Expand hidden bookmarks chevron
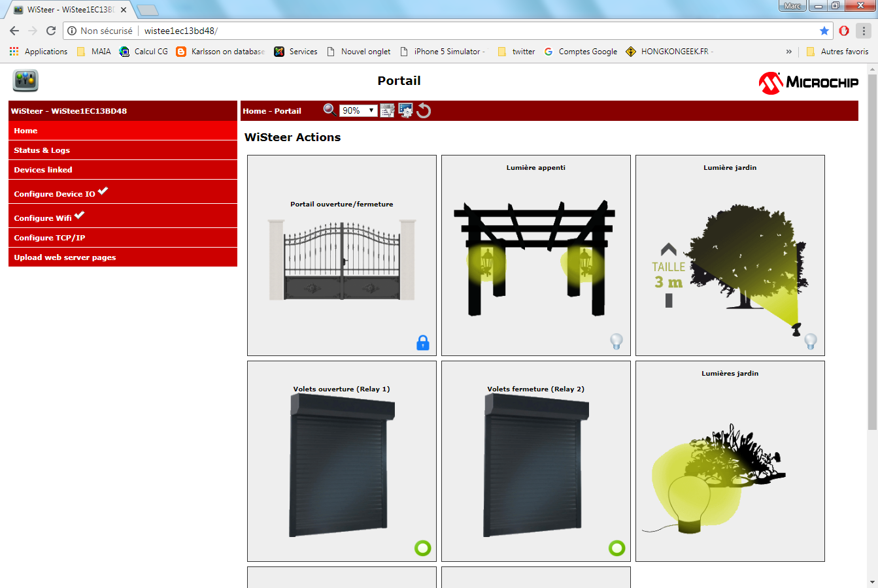 (789, 52)
